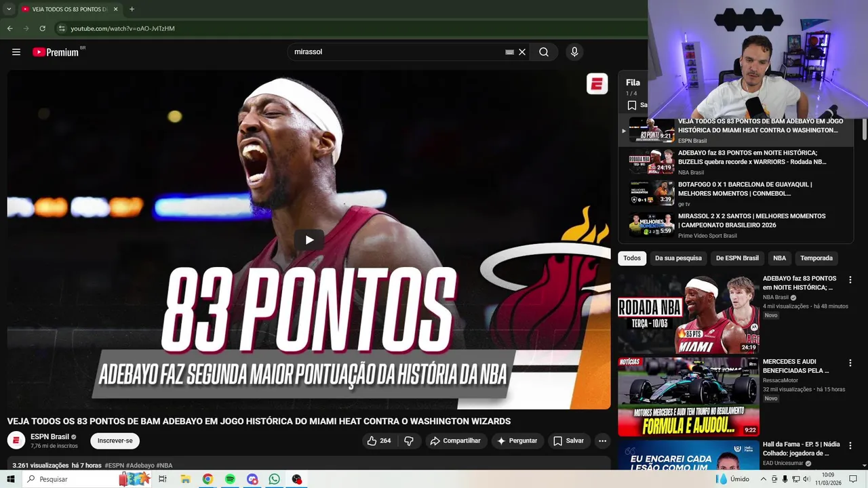Click the #ESPN hashtag in the description
The image size is (868, 488).
point(114,466)
